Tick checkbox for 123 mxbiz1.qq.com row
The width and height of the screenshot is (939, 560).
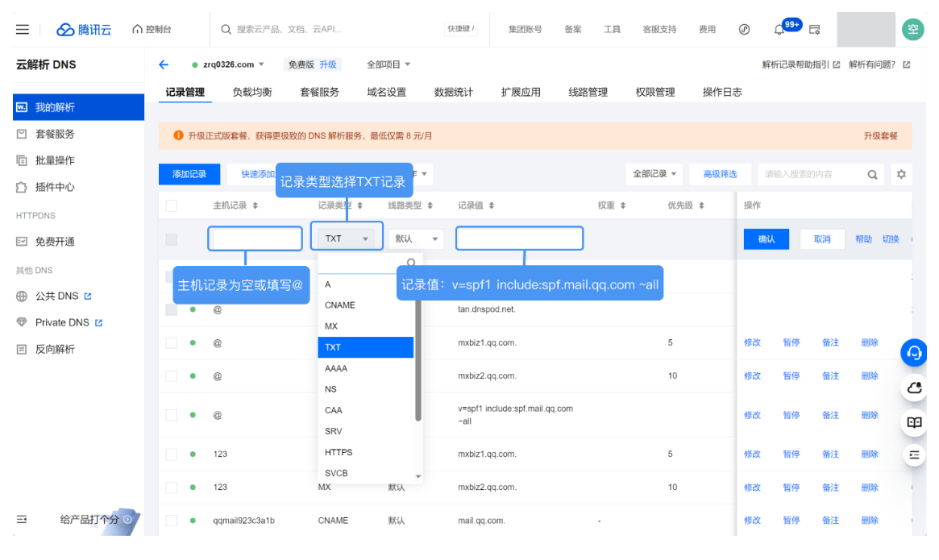pos(171,454)
